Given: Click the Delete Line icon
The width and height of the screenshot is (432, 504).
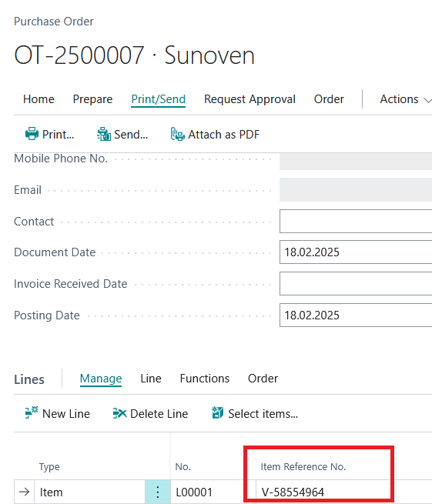Looking at the screenshot, I should (119, 413).
